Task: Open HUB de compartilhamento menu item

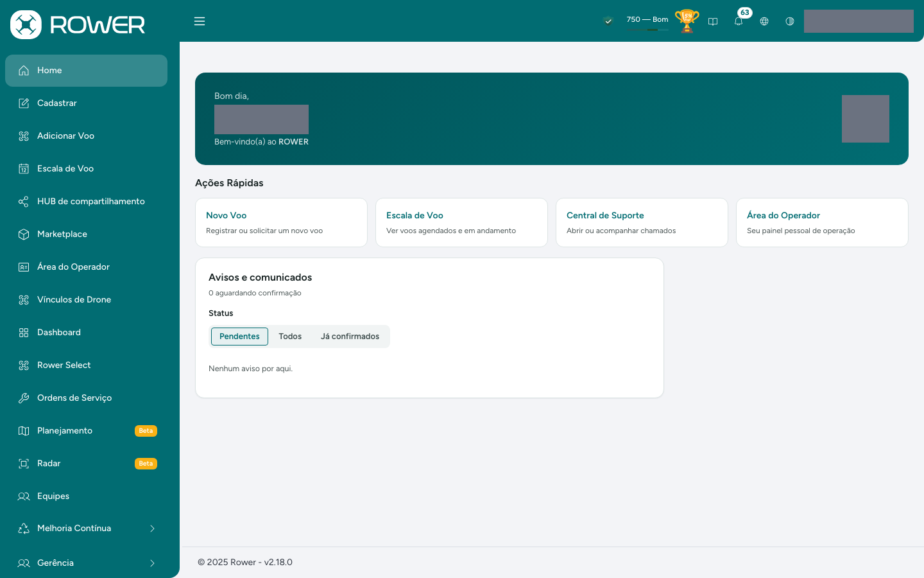Action: coord(86,202)
